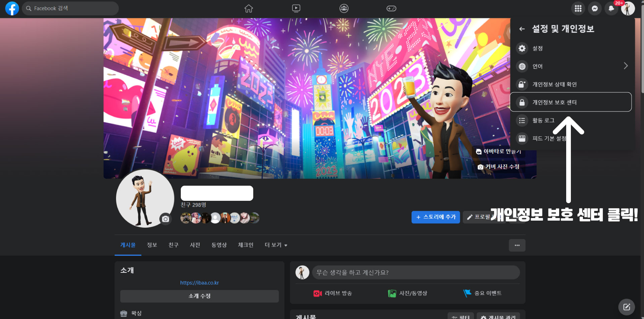Image resolution: width=644 pixels, height=319 pixels.
Task: Open the Home feed icon
Action: pos(249,8)
